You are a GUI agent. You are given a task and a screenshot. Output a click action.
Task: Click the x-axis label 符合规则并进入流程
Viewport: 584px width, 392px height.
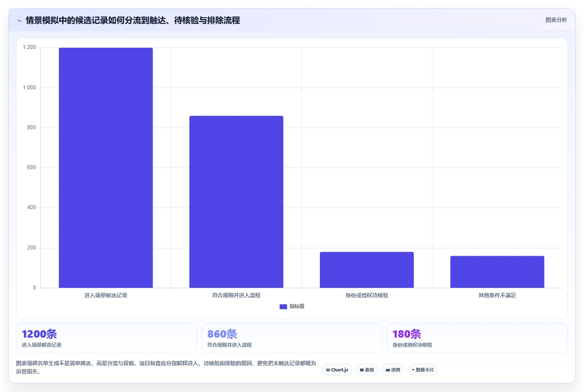pos(236,295)
